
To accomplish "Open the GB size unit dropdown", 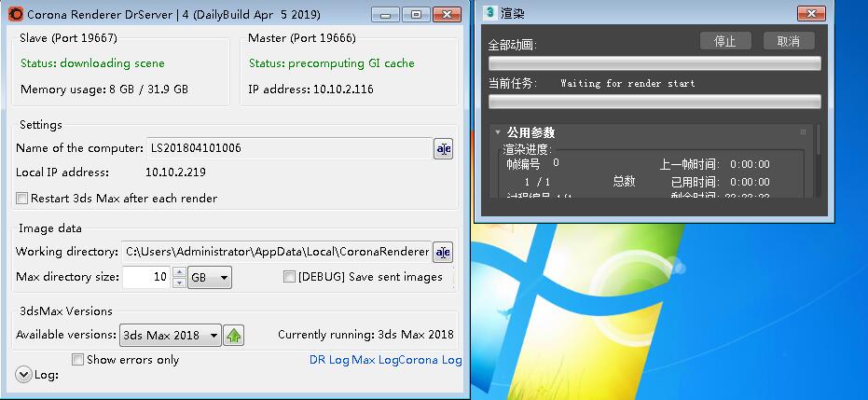I will 210,277.
